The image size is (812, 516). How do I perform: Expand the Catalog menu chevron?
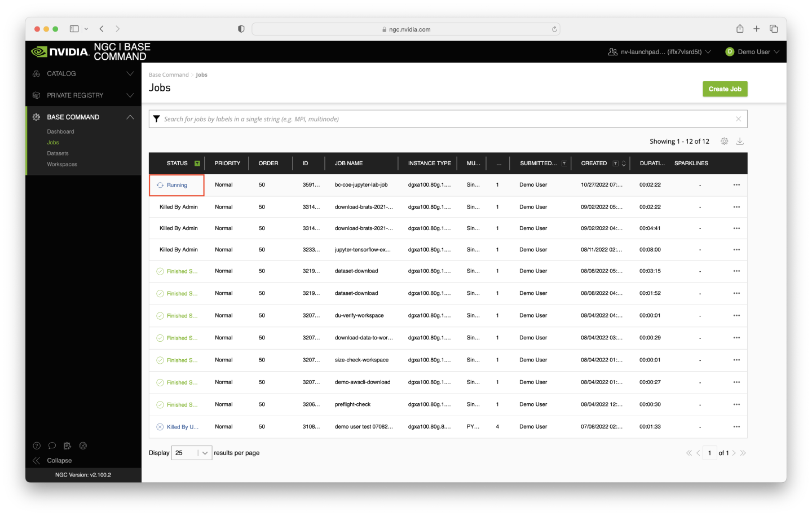point(130,74)
